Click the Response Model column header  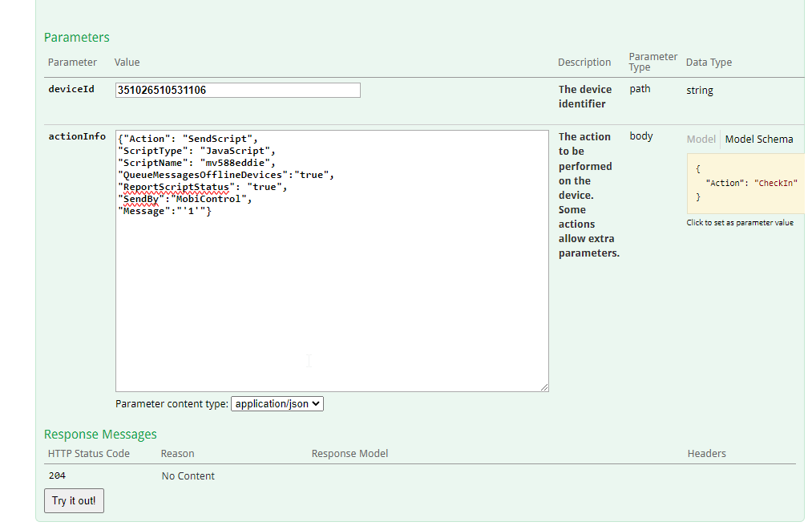349,454
